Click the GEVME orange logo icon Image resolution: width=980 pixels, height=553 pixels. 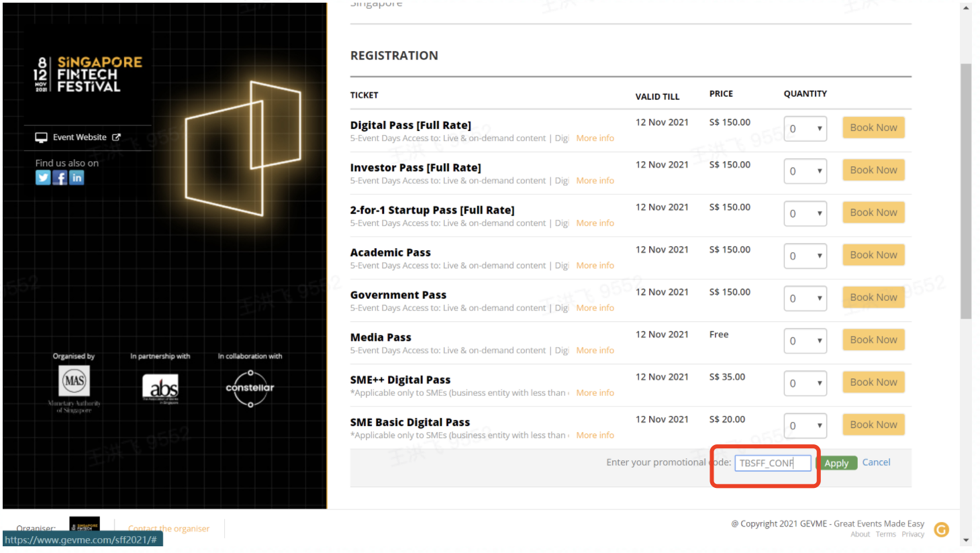[942, 530]
